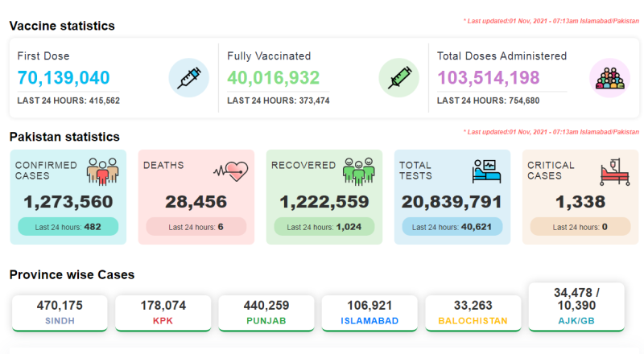The image size is (644, 354).
Task: Click Recovered last 24 hours badge
Action: click(x=324, y=227)
